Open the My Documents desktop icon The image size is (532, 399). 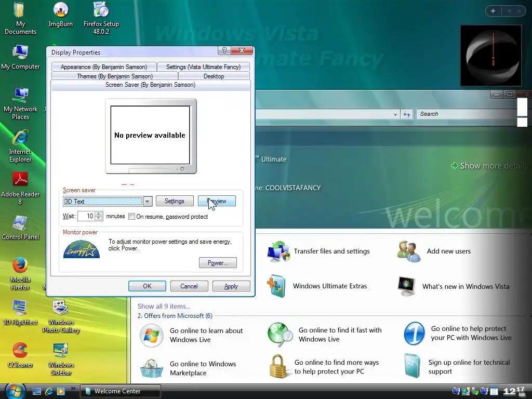[x=20, y=18]
